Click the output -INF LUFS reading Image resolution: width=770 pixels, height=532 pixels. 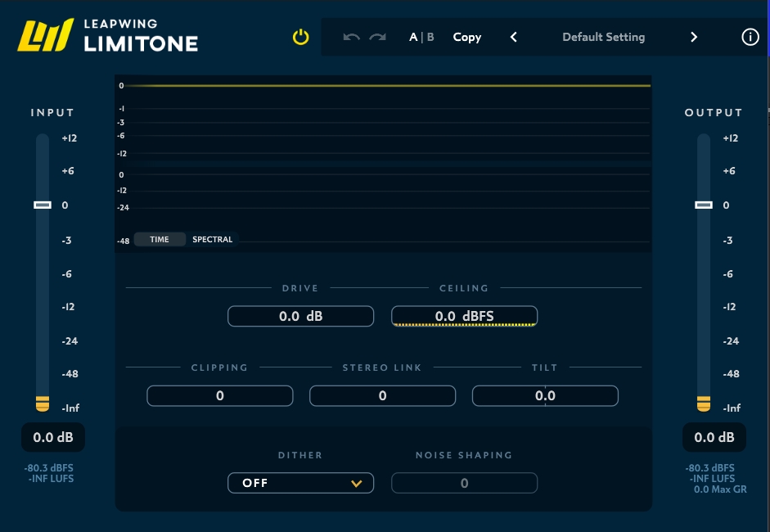click(x=712, y=479)
